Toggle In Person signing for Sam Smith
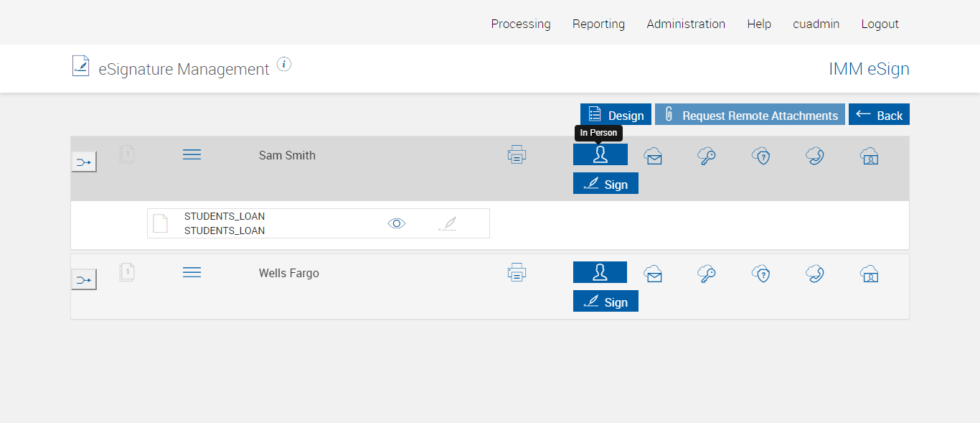 [600, 154]
